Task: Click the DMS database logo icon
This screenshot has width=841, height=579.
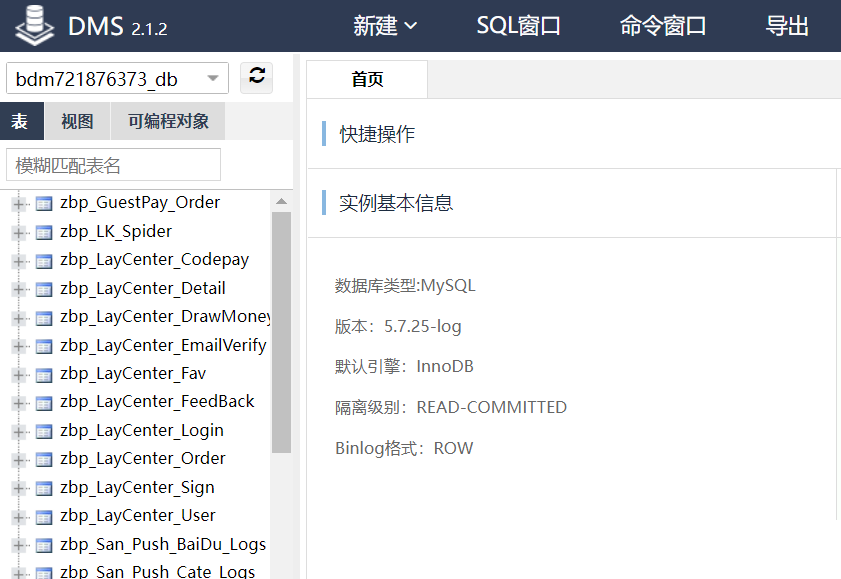Action: (x=35, y=25)
